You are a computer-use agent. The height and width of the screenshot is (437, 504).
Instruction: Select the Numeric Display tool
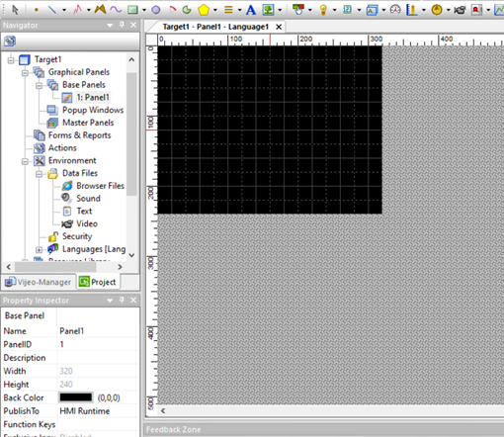click(347, 10)
